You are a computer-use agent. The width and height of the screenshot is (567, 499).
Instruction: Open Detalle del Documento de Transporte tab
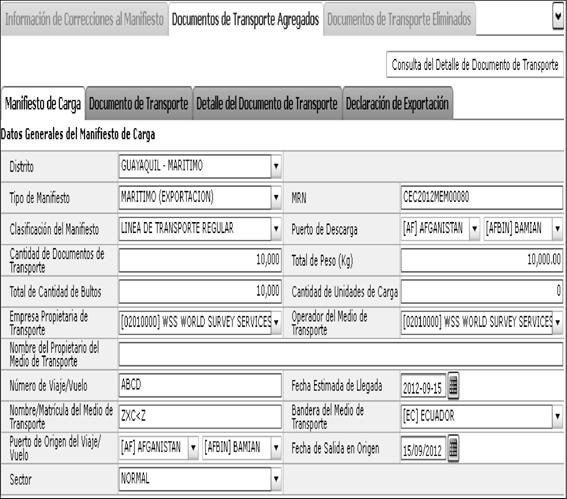267,103
